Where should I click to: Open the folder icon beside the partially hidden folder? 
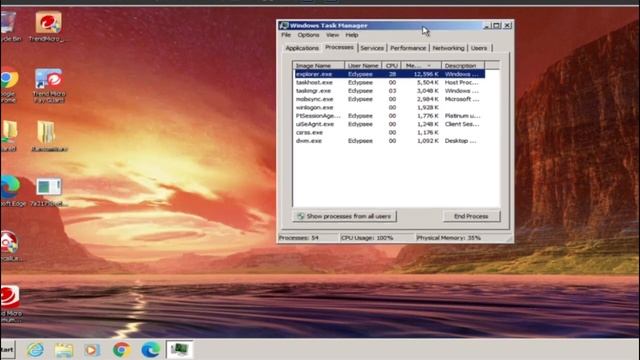[x=49, y=136]
